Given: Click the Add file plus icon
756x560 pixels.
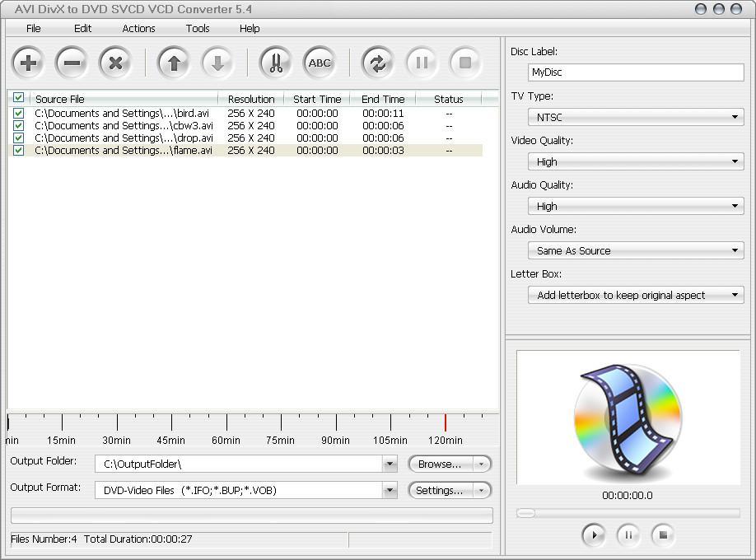Looking at the screenshot, I should [x=29, y=63].
